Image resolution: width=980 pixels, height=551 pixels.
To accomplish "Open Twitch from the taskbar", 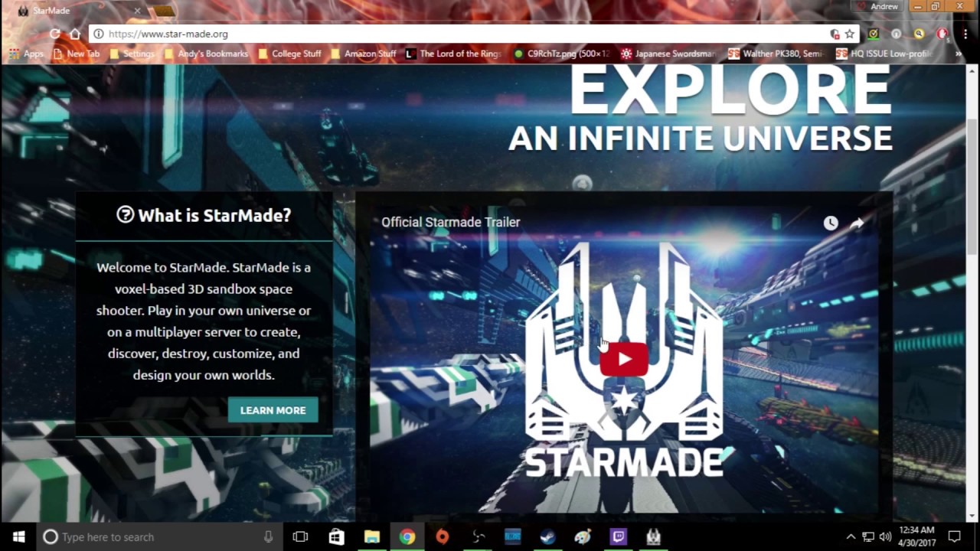I will 618,536.
